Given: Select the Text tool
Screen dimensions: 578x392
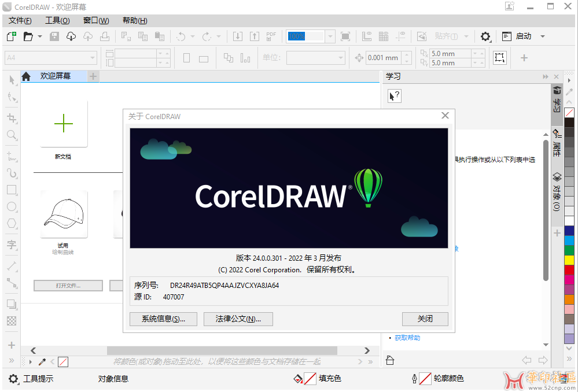Looking at the screenshot, I should coord(12,244).
